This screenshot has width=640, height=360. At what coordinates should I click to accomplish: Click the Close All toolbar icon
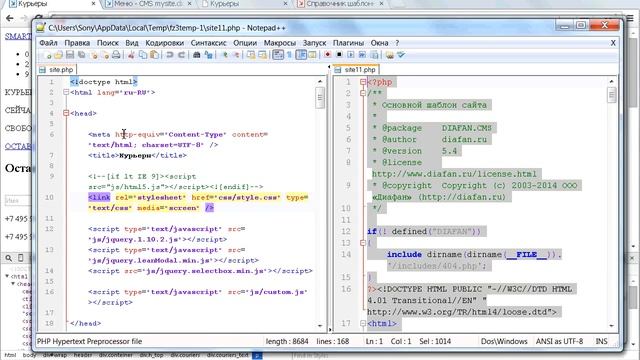click(x=105, y=55)
